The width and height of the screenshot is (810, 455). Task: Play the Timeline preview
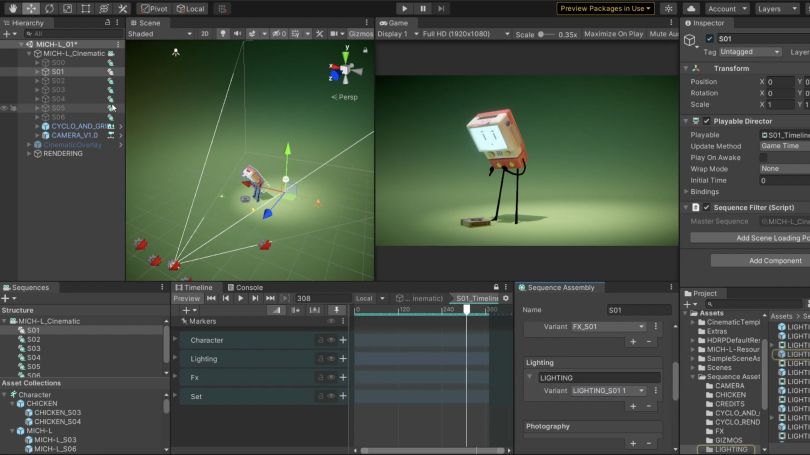240,298
